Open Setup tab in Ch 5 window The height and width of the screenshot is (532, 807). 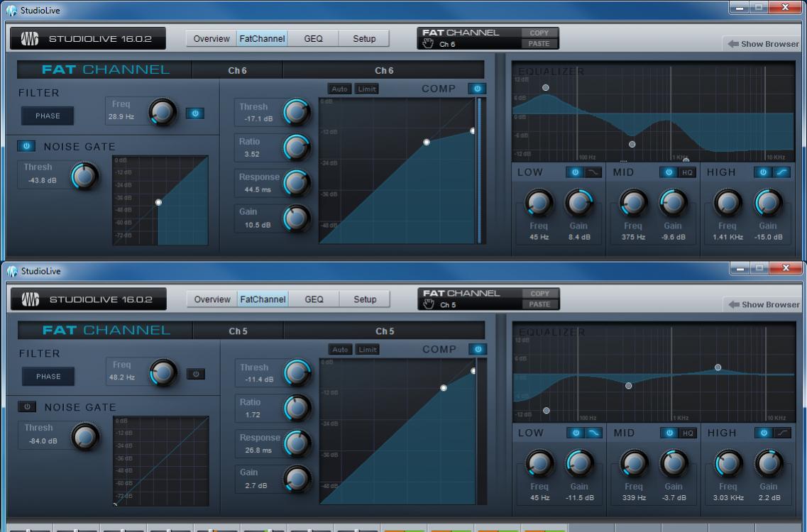pyautogui.click(x=364, y=299)
